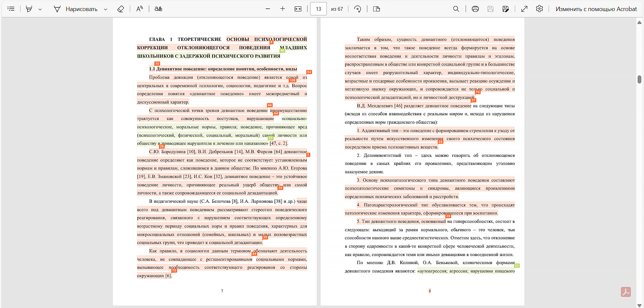
Task: Click the scrollbar up arrow
Action: point(639,22)
